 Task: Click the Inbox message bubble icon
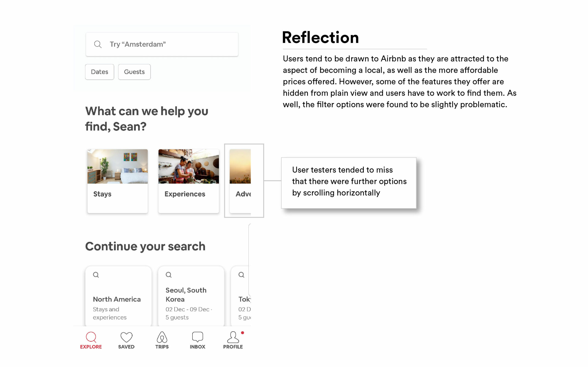[x=197, y=337]
